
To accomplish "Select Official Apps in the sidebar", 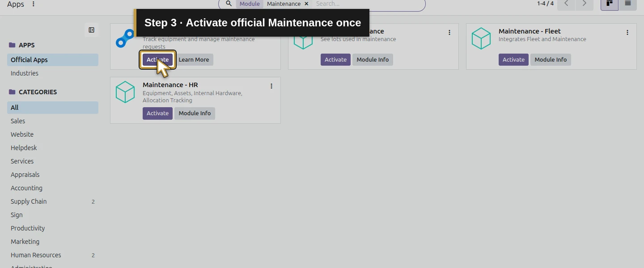I will pyautogui.click(x=53, y=60).
